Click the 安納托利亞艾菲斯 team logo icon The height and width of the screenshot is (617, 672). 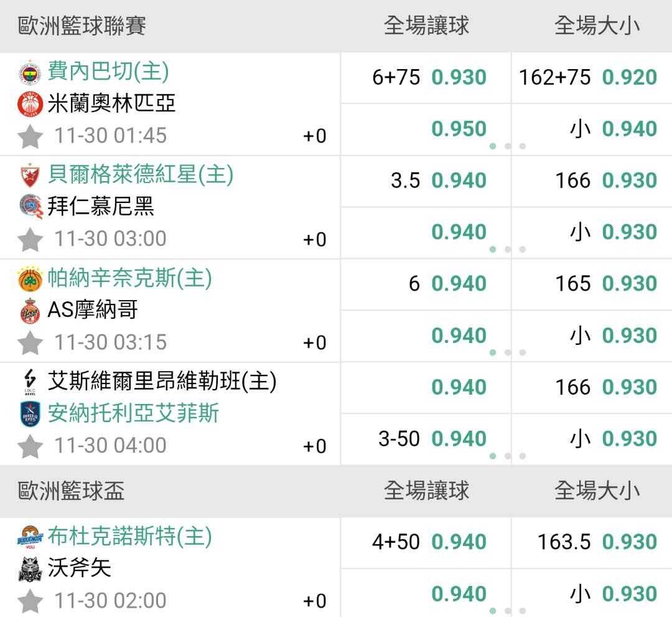coord(29,413)
